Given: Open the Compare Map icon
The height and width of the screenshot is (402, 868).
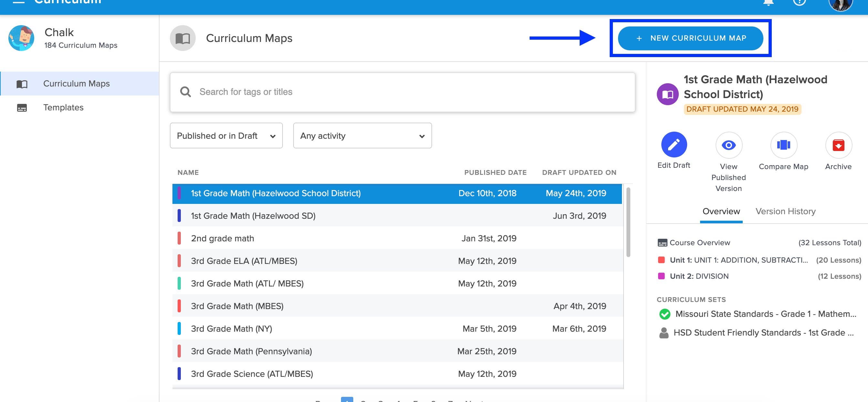Looking at the screenshot, I should pos(783,145).
